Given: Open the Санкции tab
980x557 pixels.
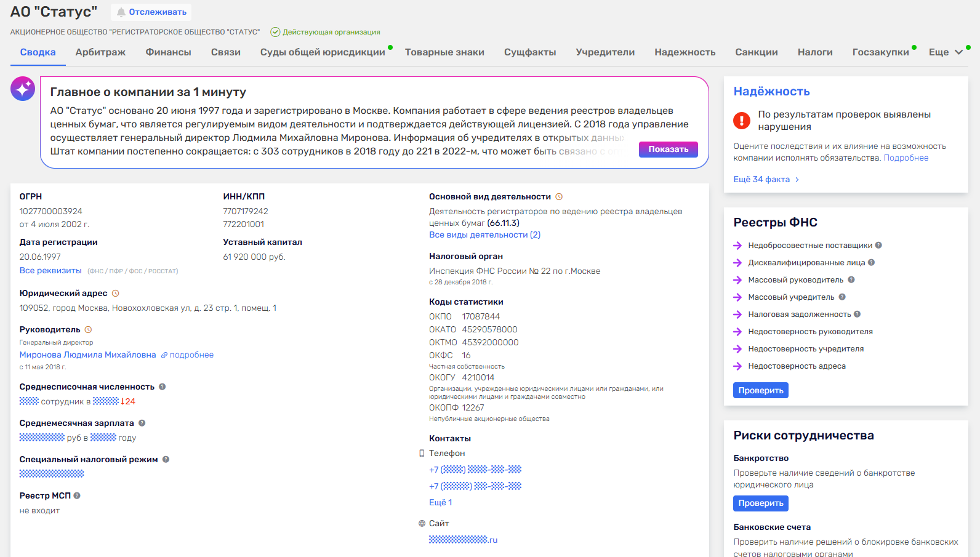Looking at the screenshot, I should (x=757, y=52).
